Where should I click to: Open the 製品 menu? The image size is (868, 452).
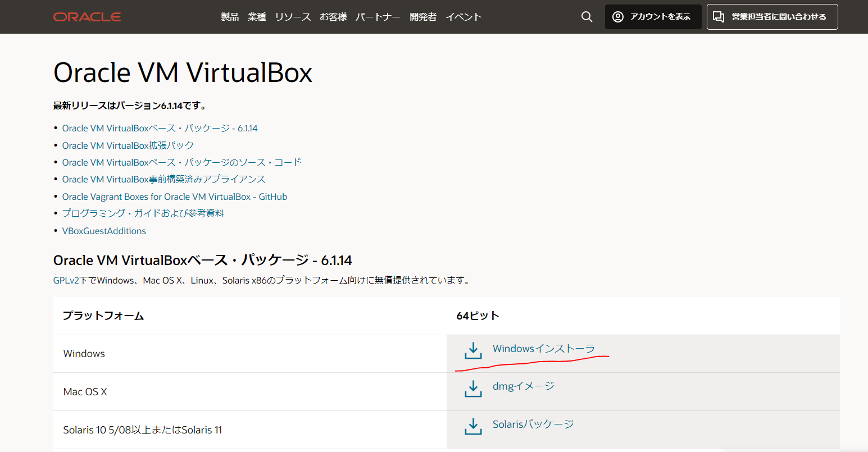click(x=230, y=17)
